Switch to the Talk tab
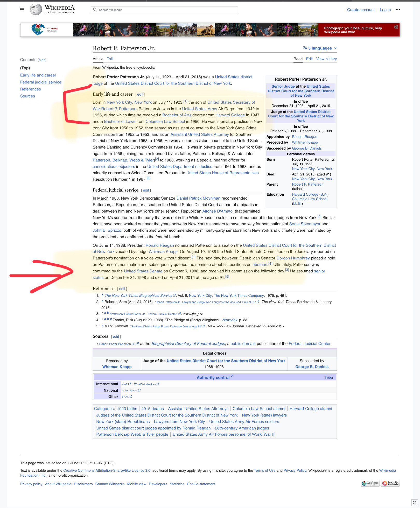 (110, 59)
